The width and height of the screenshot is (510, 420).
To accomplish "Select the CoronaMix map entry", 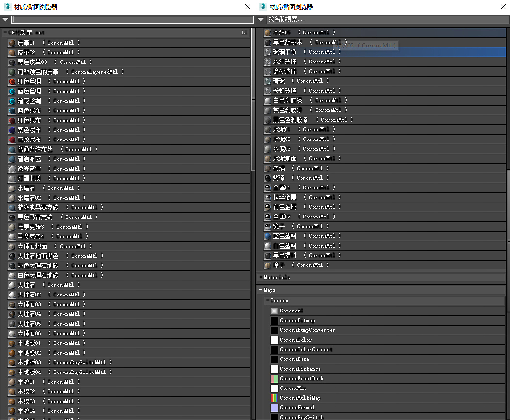I will 388,388.
